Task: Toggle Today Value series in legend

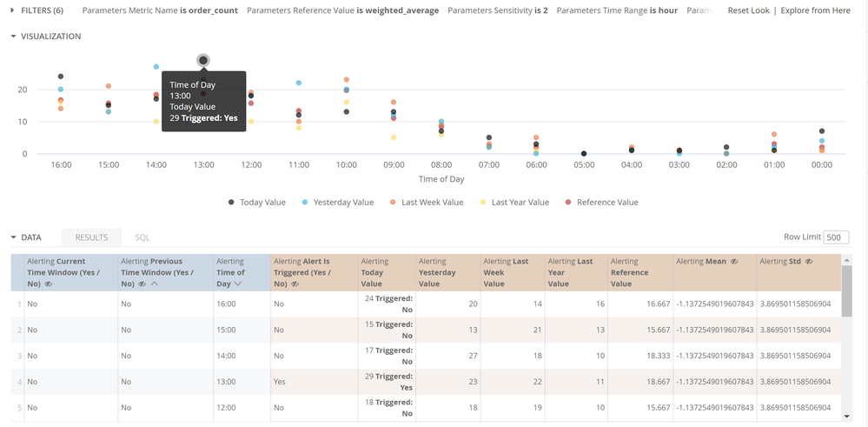Action: 257,202
